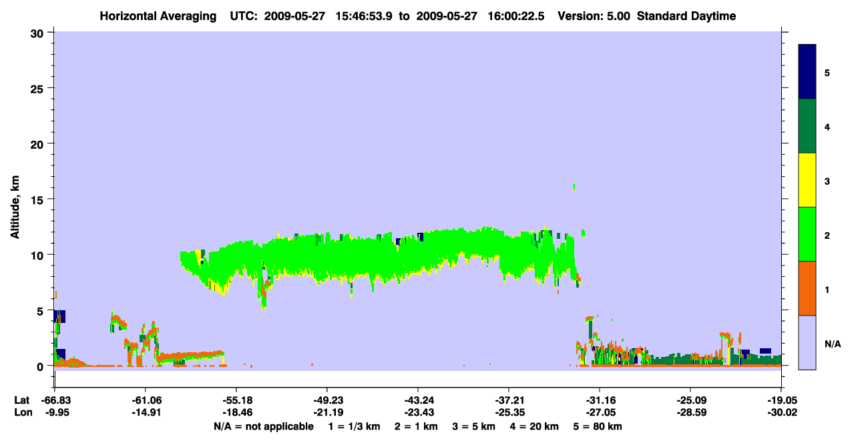The width and height of the screenshot is (868, 445).
Task: Click the end time '16:00:22.5' in title
Action: point(516,16)
